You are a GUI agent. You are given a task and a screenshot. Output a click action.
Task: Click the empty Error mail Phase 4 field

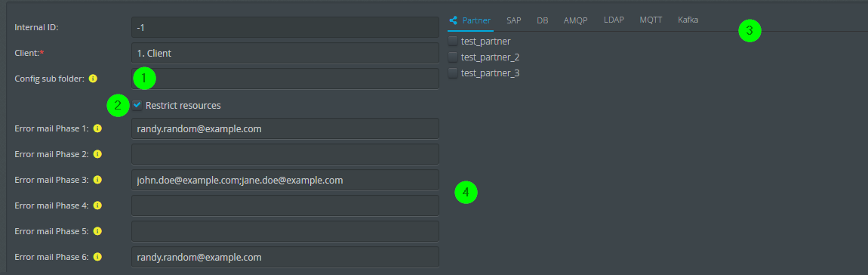coord(285,205)
